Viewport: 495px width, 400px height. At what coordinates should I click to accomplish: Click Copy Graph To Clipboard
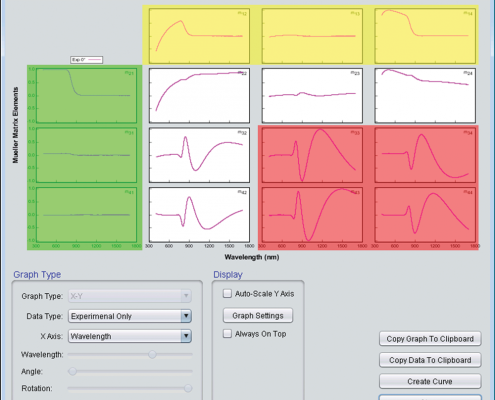(430, 339)
